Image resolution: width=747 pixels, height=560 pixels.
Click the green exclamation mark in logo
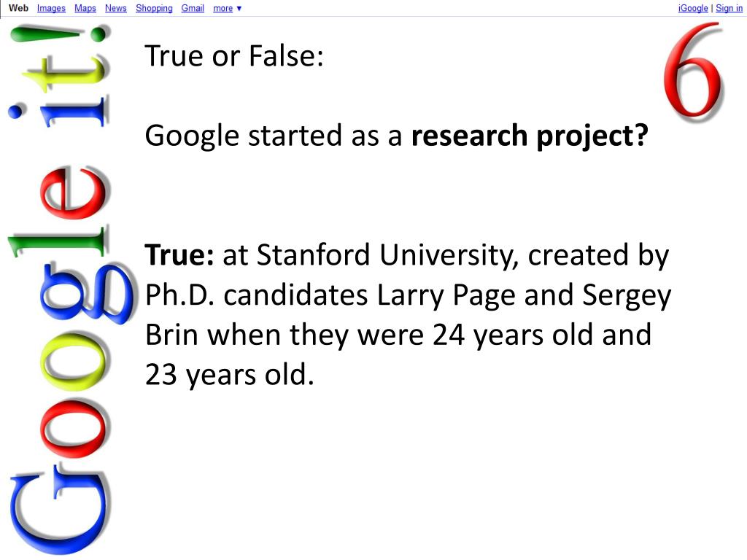[x=58, y=34]
